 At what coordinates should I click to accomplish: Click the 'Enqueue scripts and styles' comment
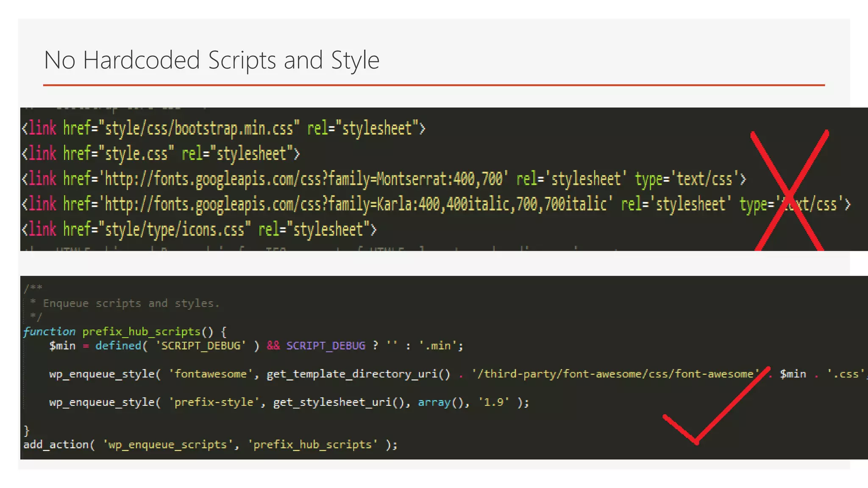(x=131, y=303)
